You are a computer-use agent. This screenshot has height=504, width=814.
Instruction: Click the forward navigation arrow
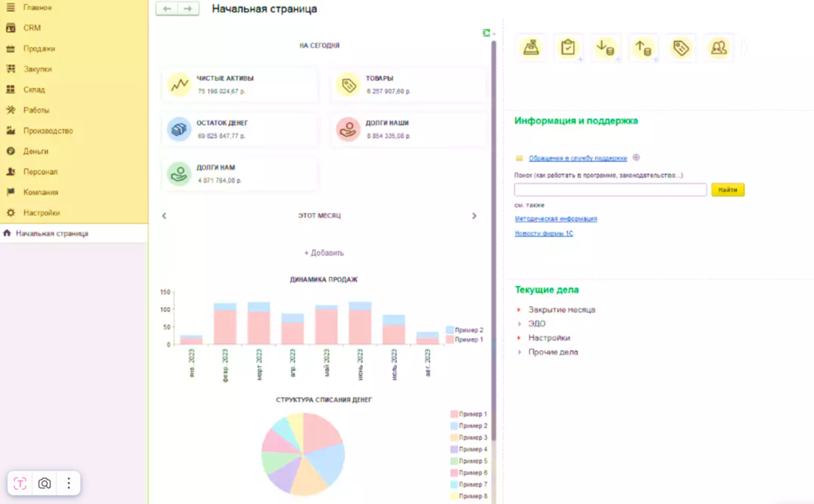pos(188,9)
